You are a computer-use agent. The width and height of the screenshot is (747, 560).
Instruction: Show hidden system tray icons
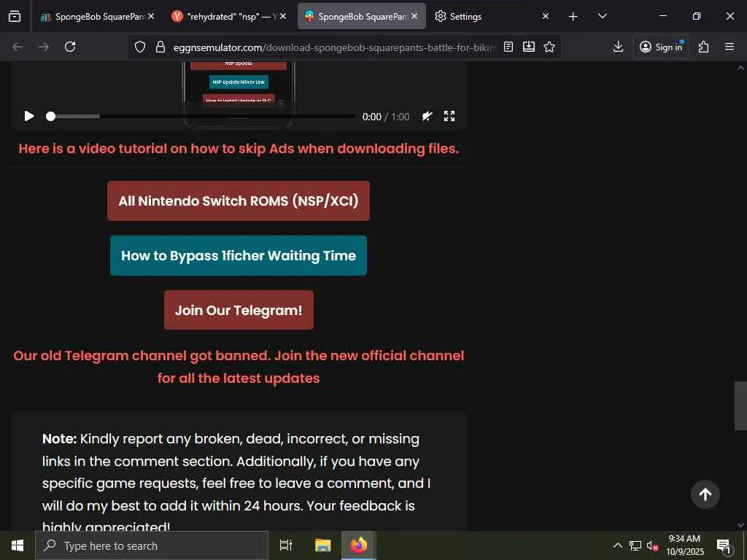coord(617,545)
